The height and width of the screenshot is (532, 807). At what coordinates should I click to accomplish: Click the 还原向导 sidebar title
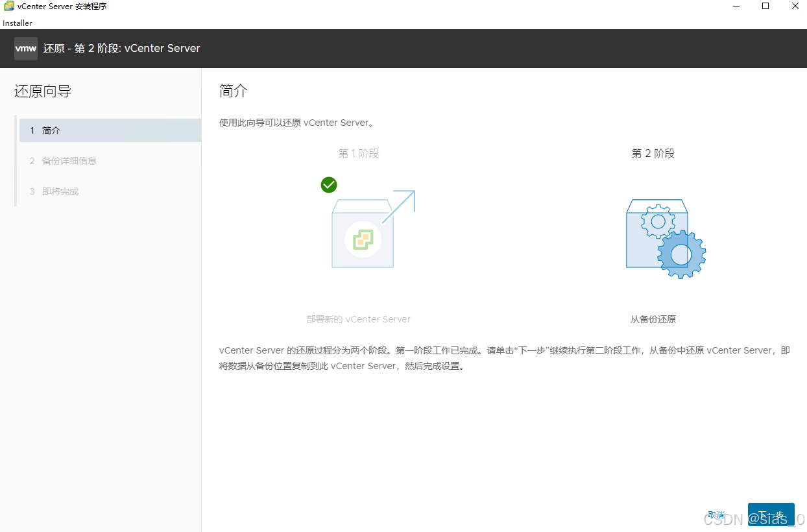[43, 91]
